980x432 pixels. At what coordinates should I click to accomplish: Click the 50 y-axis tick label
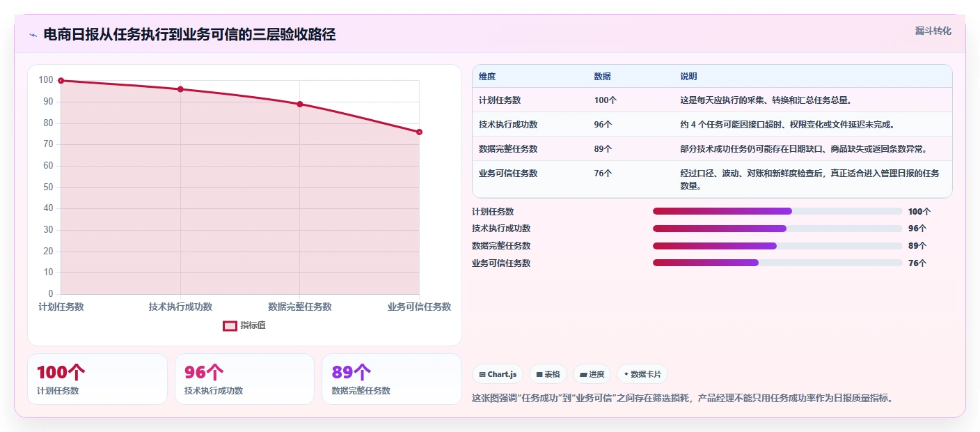point(48,187)
